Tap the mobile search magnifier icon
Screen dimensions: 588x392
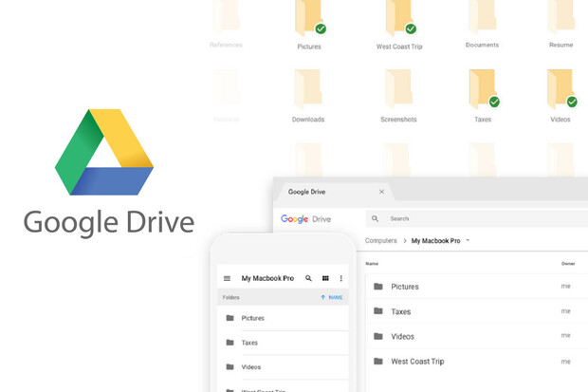tap(308, 279)
